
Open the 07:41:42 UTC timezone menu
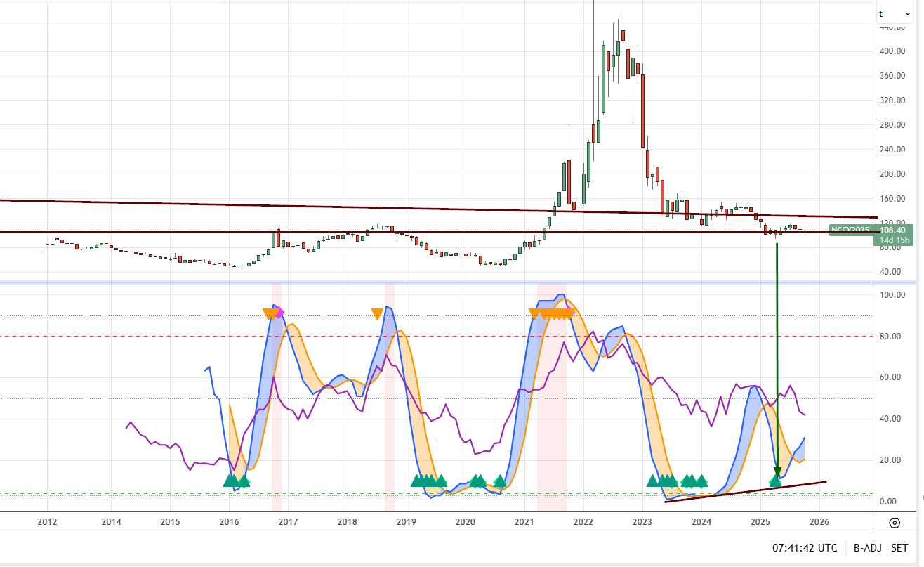803,548
